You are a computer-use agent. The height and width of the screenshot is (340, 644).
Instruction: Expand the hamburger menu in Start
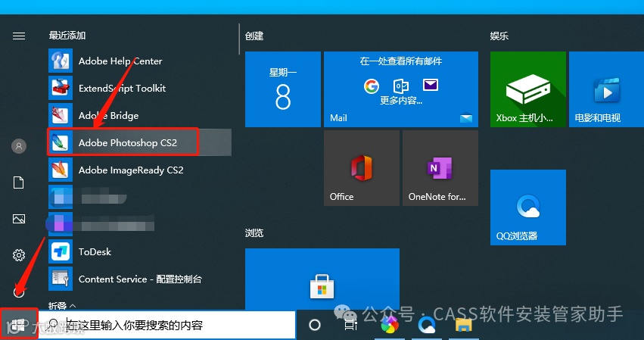coord(19,36)
